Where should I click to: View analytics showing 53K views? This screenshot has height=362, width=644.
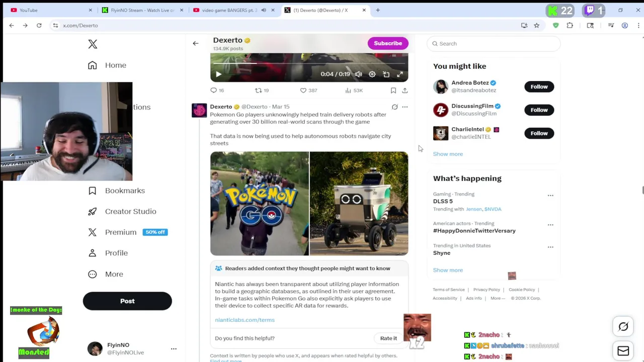(354, 90)
